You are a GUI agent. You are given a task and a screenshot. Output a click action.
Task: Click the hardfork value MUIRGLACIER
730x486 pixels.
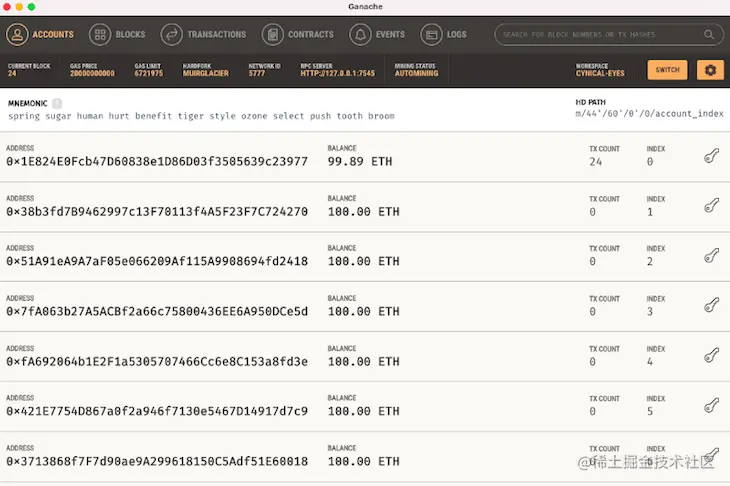(x=206, y=73)
